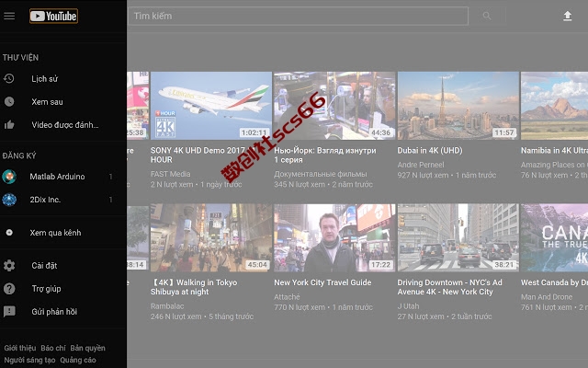Click the settings gear icon
This screenshot has width=588, height=368.
click(9, 266)
